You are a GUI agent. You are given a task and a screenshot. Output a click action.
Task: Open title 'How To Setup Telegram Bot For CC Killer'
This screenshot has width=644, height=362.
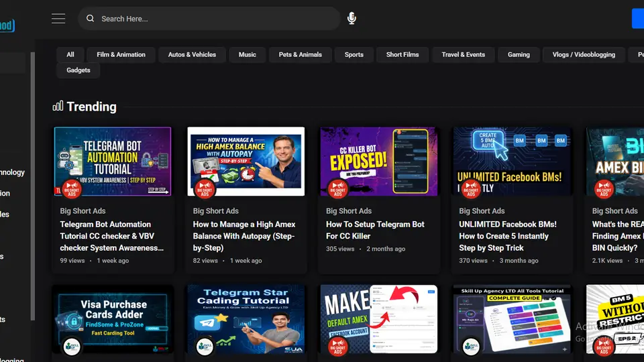(x=376, y=230)
